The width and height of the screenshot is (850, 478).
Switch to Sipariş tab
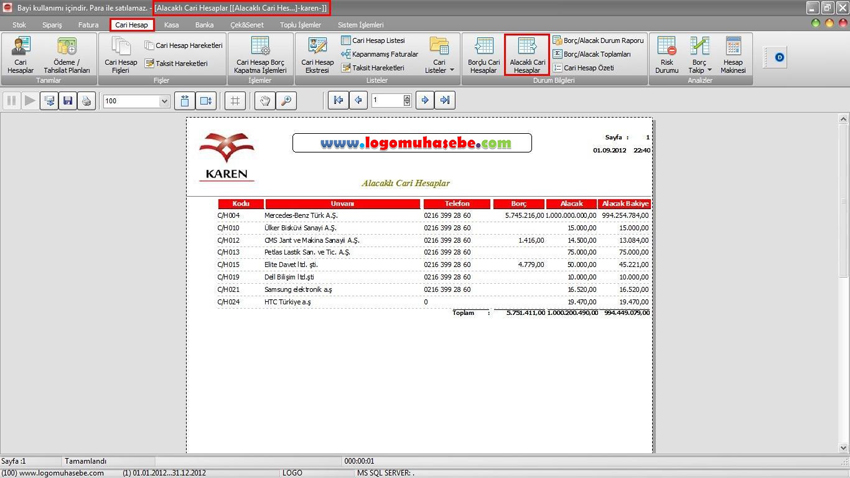click(x=52, y=25)
